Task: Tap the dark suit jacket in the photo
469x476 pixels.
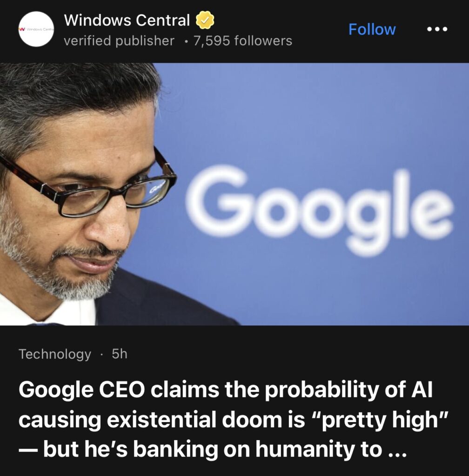Action: 158,301
